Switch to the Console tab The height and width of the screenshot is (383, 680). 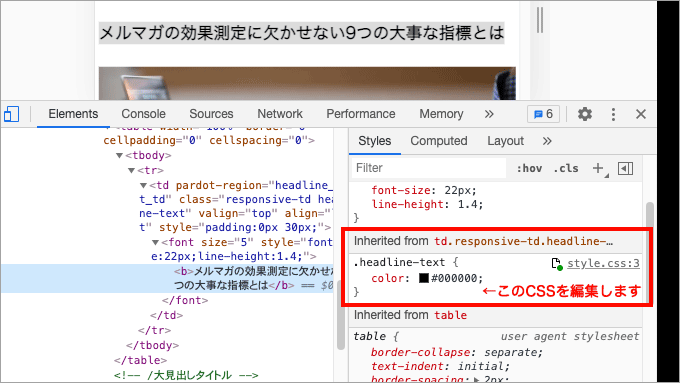(144, 114)
